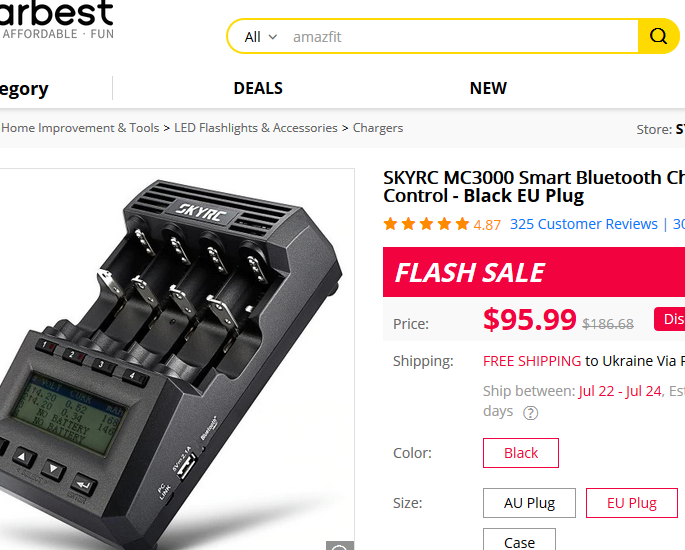
Task: Select the Black color option
Action: pos(521,453)
